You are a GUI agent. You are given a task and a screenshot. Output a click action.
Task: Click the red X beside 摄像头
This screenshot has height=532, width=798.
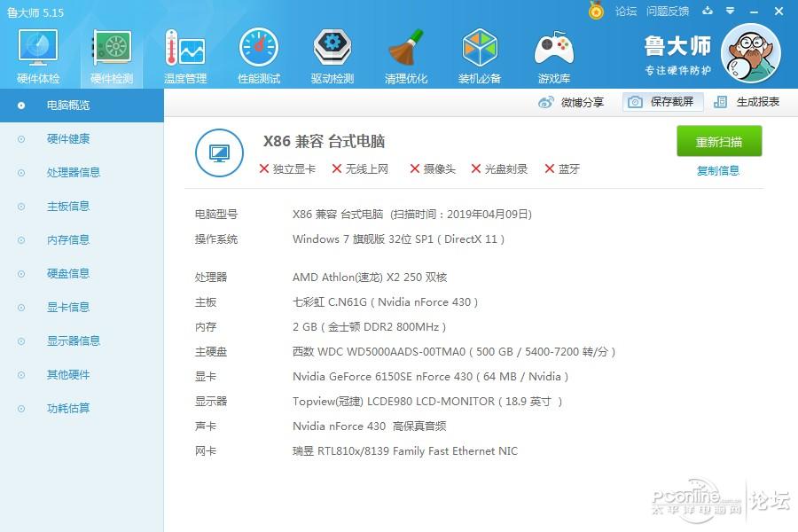click(415, 168)
